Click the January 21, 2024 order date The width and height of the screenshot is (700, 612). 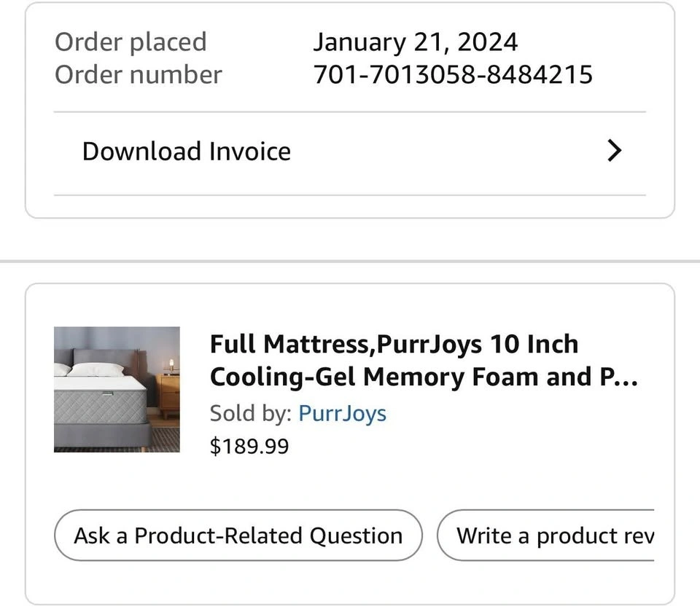(x=415, y=42)
